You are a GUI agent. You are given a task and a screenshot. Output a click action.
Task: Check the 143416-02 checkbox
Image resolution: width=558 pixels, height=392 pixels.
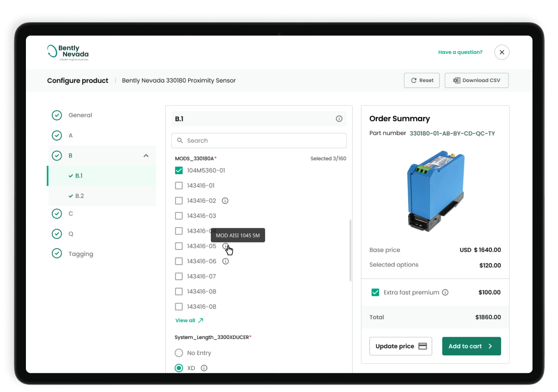click(179, 201)
